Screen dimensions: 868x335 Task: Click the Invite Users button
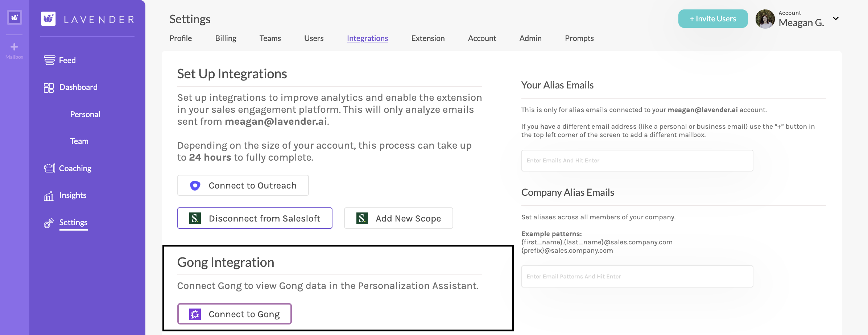coord(713,18)
